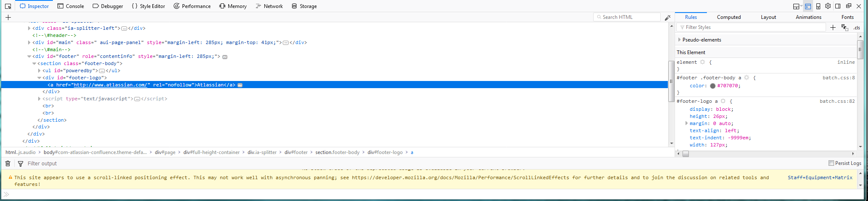Open the Console panel
The width and height of the screenshot is (868, 201).
pyautogui.click(x=70, y=6)
